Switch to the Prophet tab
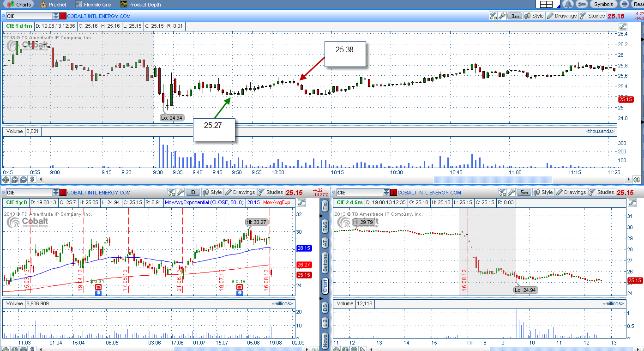The height and width of the screenshot is (351, 644). tap(52, 4)
